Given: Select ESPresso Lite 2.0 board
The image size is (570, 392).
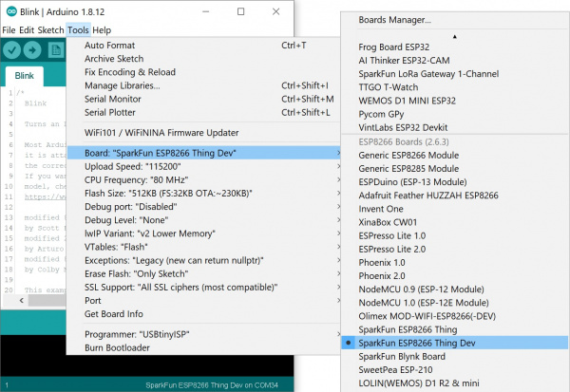Looking at the screenshot, I should point(454,250).
